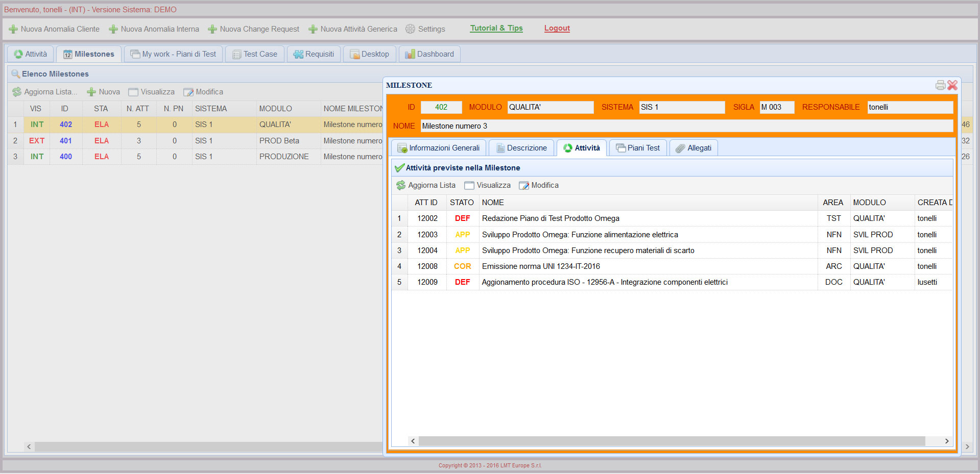The image size is (980, 474).
Task: Open the Tutorial & Tips link
Action: tap(496, 28)
